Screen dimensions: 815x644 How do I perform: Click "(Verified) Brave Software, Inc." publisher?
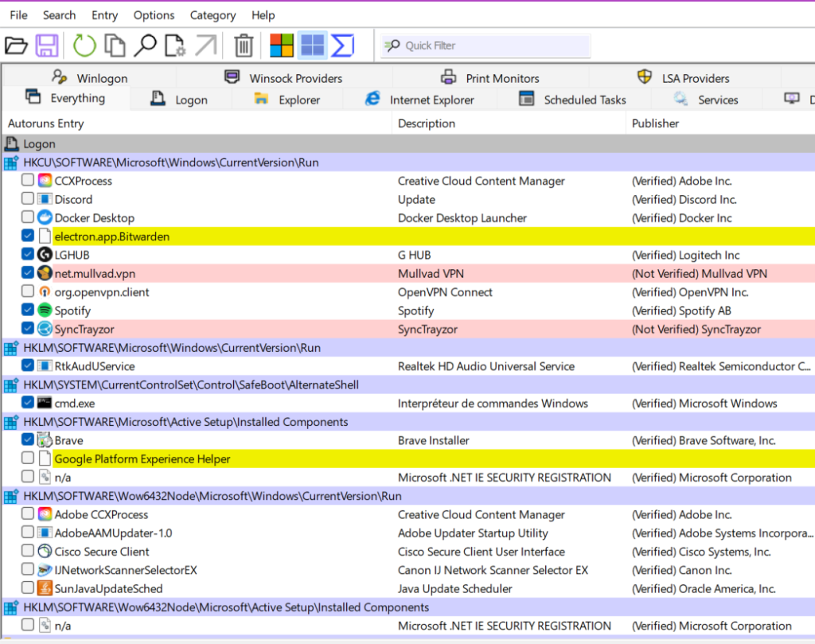[704, 440]
